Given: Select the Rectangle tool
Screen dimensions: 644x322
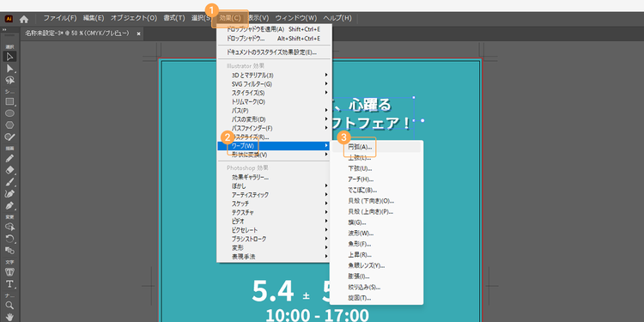Looking at the screenshot, I should (9, 101).
